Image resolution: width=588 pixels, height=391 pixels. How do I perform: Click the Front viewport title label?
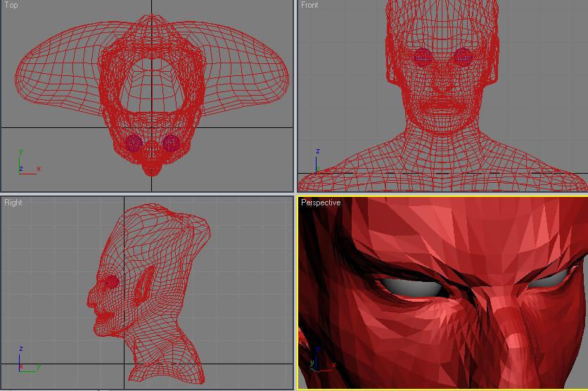pyautogui.click(x=309, y=5)
